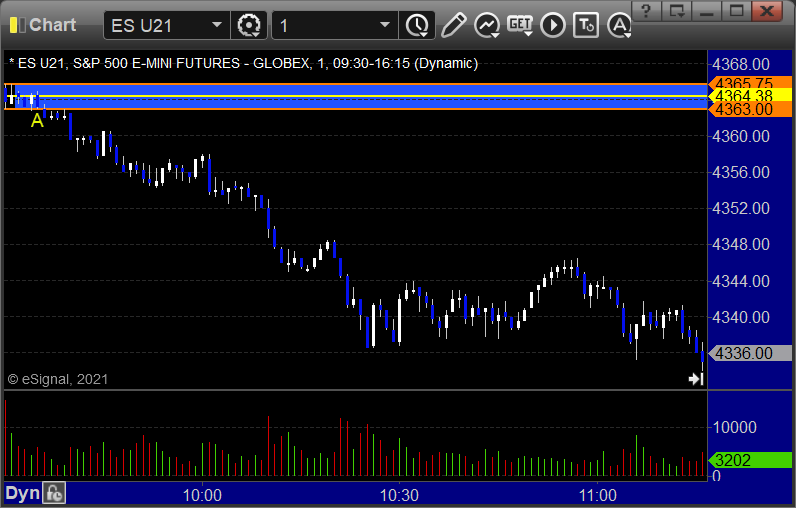Screen dimensions: 796x508
Task: Expand the interval '1' dropdown arrow
Action: click(385, 25)
